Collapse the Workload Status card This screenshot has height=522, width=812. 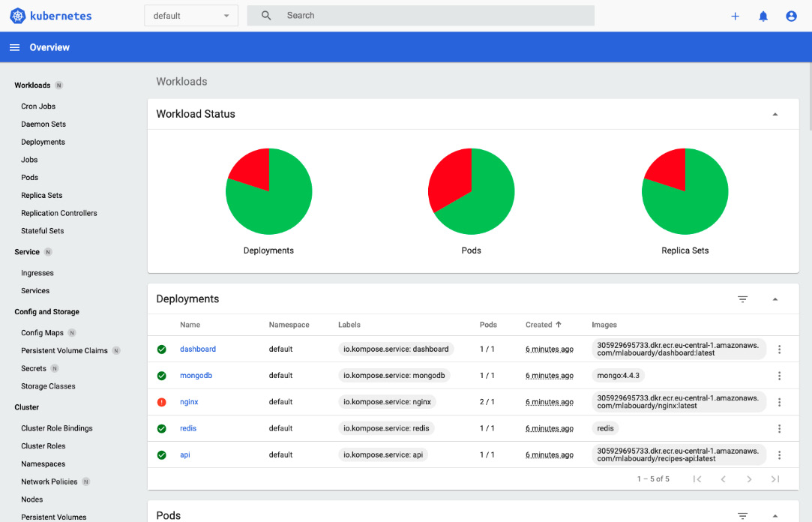pos(775,115)
